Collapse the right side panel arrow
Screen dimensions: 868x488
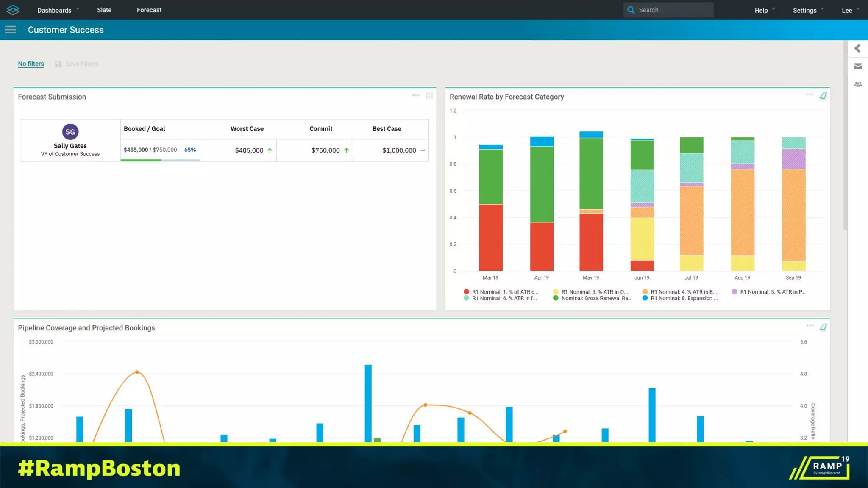coord(857,48)
